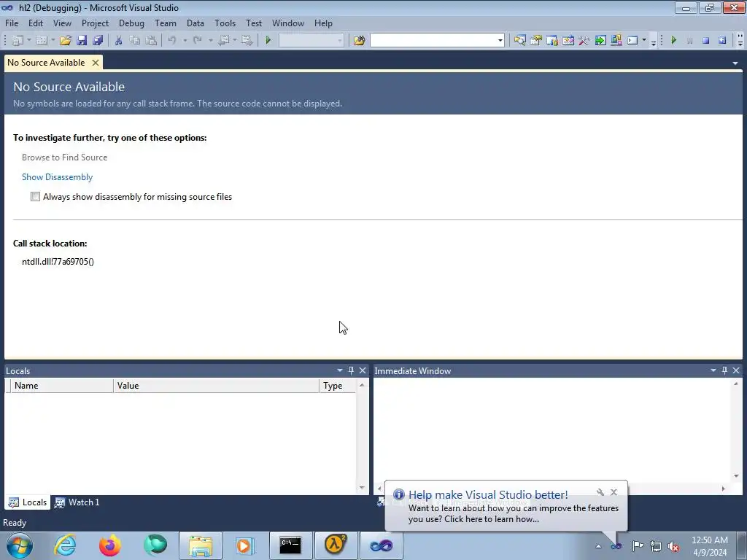Open the Solution Configurations combo box
The image size is (747, 560).
[311, 41]
